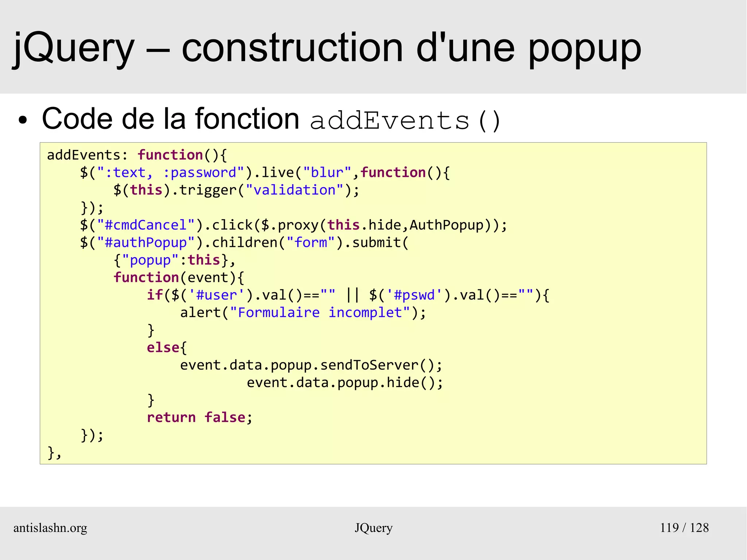
Task: Click the alert 'Formulaire incomplet' line
Action: (x=303, y=313)
